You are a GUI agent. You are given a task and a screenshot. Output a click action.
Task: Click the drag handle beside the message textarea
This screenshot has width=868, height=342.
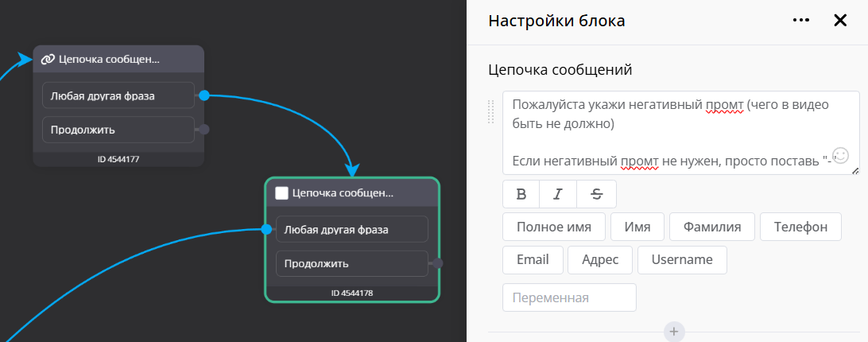[491, 112]
